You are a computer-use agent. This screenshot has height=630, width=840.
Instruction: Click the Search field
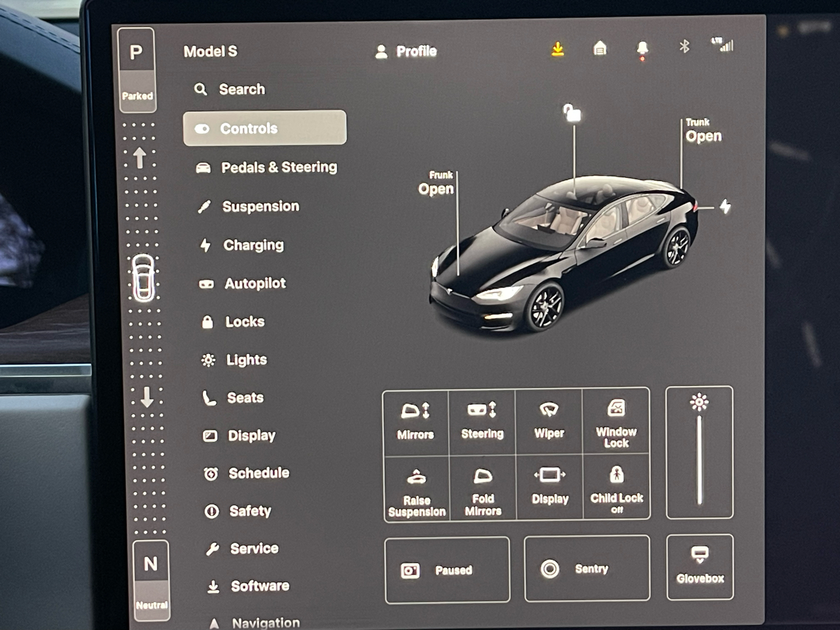coord(241,89)
